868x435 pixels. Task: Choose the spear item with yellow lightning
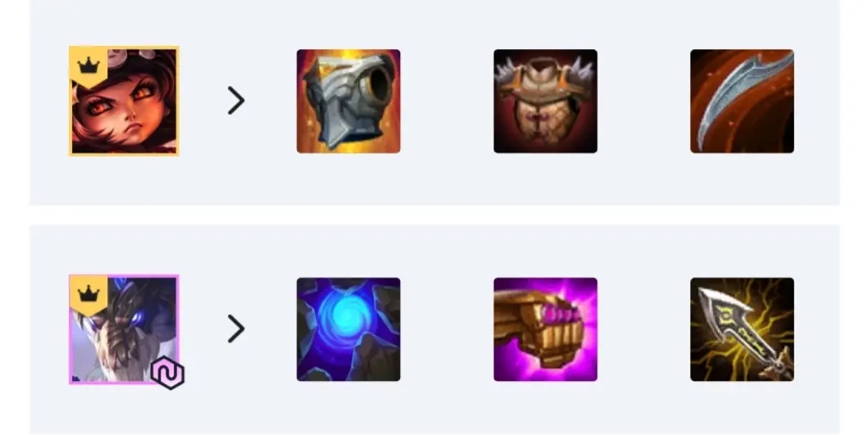[x=742, y=329]
